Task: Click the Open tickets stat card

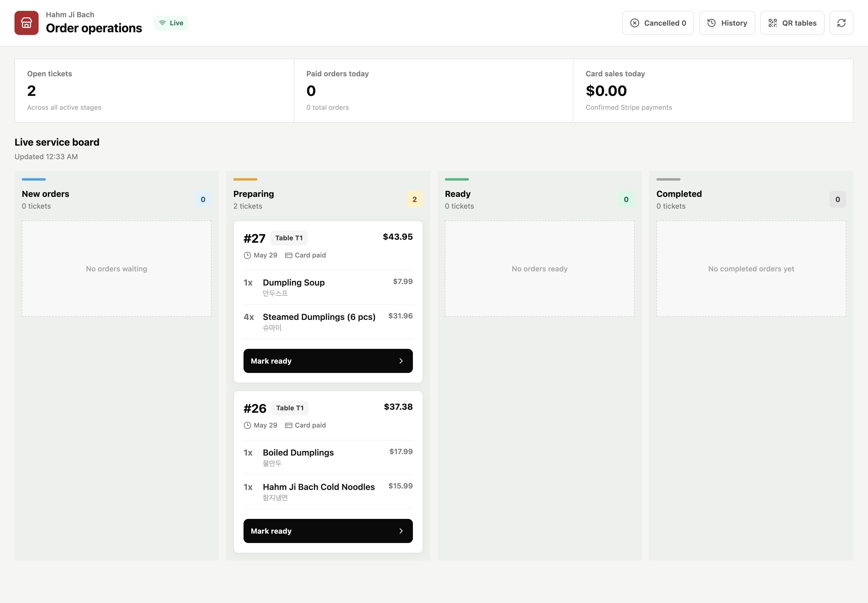Action: click(154, 91)
